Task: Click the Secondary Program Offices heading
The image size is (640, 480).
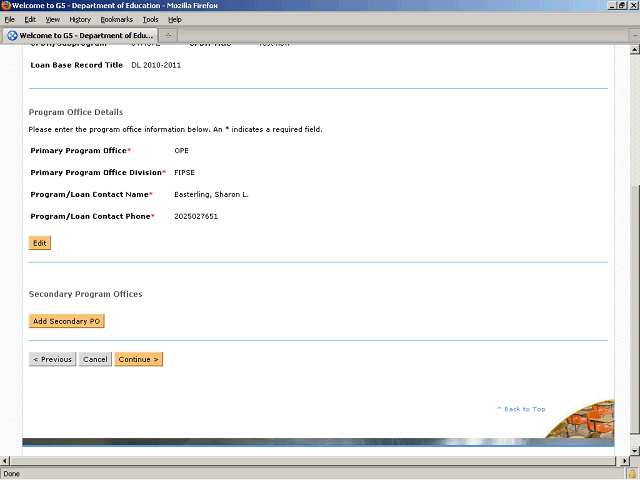Action: pyautogui.click(x=85, y=294)
